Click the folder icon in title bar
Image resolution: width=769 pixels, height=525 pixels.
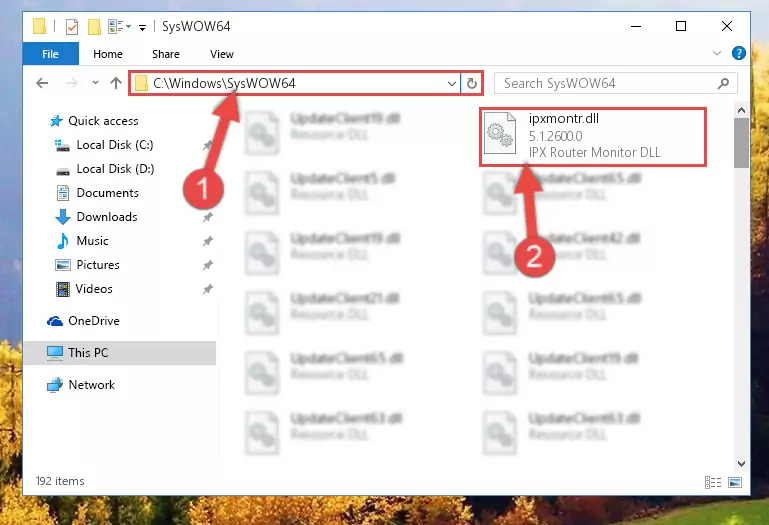pyautogui.click(x=39, y=26)
